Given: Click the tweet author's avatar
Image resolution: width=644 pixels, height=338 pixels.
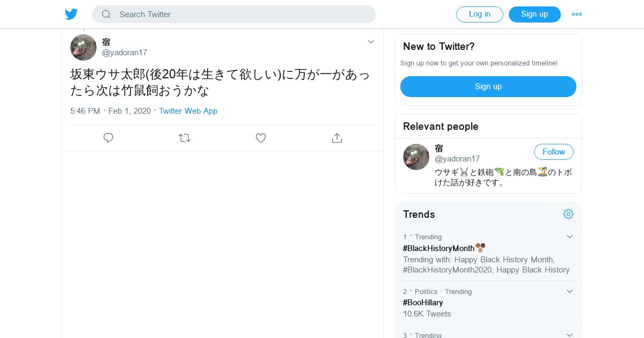Looking at the screenshot, I should 83,48.
